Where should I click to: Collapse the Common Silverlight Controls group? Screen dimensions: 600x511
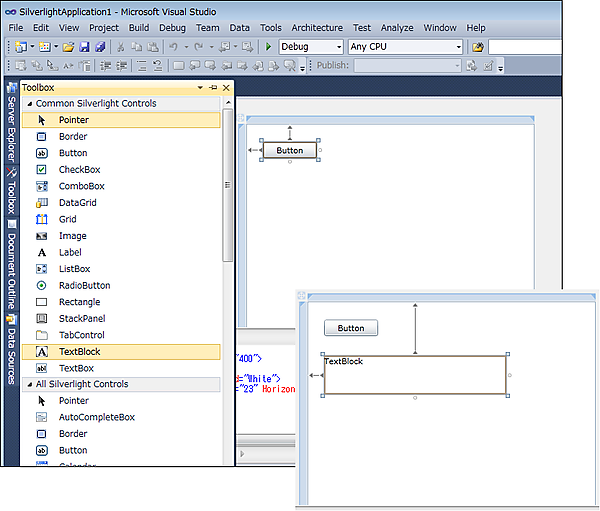point(28,104)
